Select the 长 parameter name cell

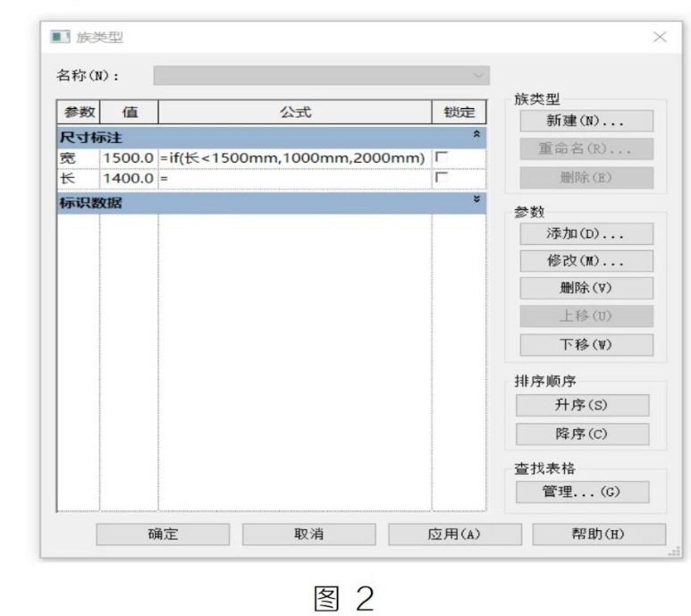pyautogui.click(x=79, y=179)
